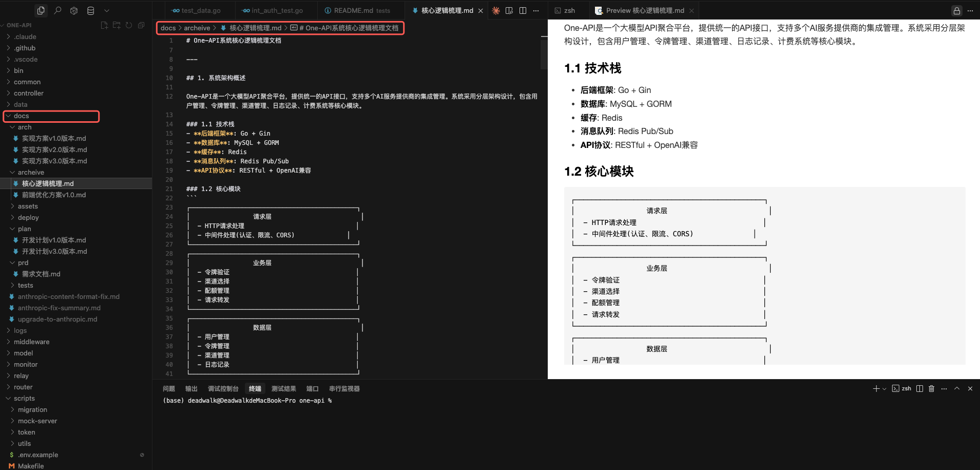Open the database view icon

[x=90, y=10]
